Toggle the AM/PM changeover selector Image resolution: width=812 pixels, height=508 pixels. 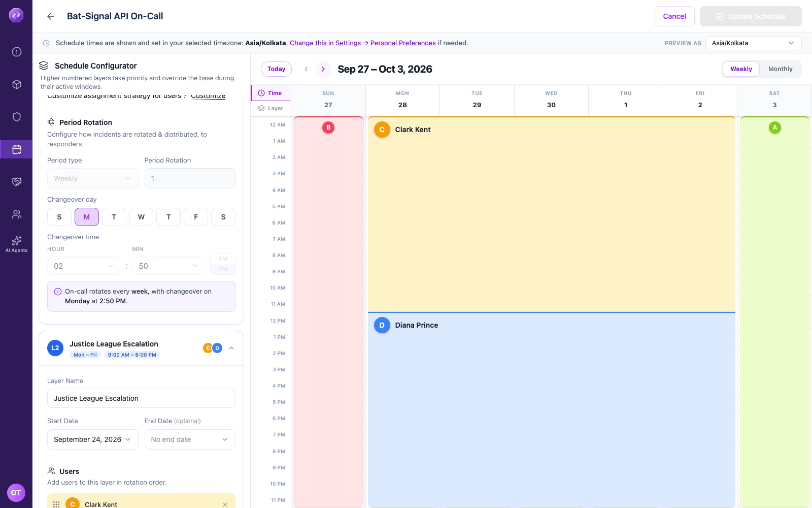tap(223, 264)
